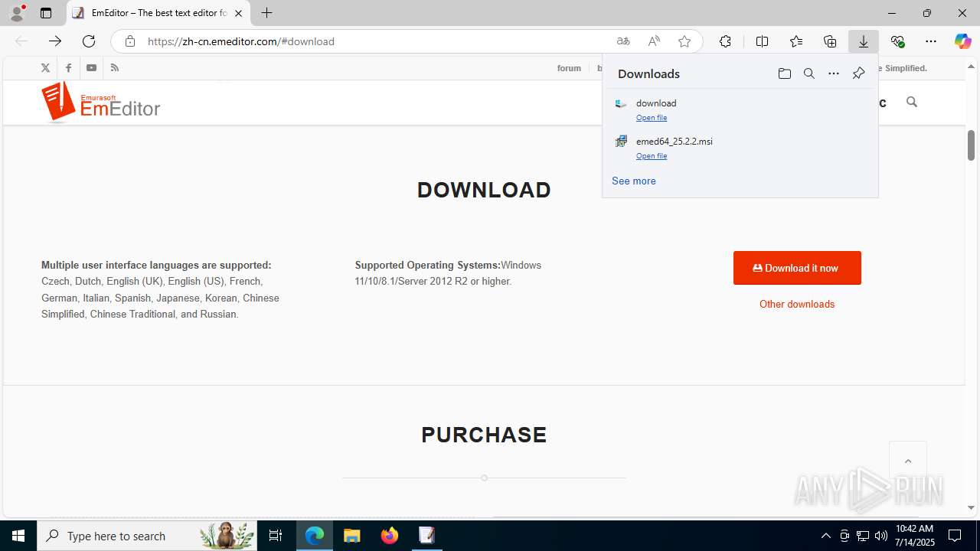Add this page to favorites star
The image size is (980, 551).
(684, 41)
